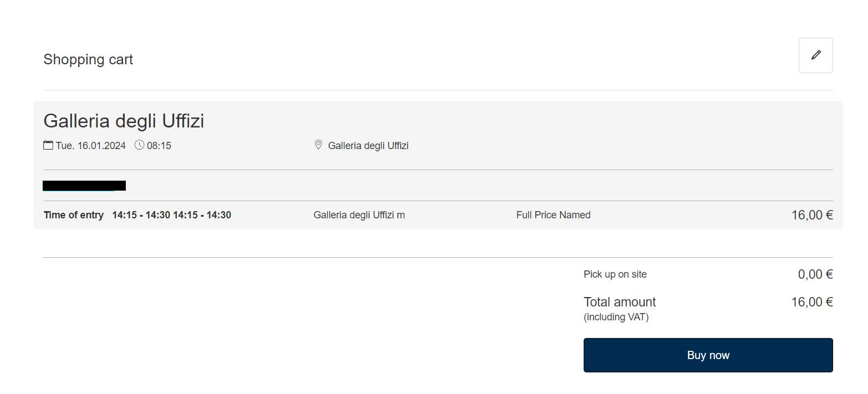Click the Galleria degli Uffizi m item

pyautogui.click(x=359, y=215)
